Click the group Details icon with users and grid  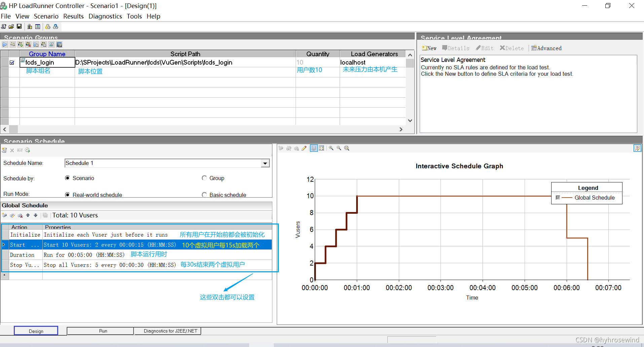click(x=44, y=44)
